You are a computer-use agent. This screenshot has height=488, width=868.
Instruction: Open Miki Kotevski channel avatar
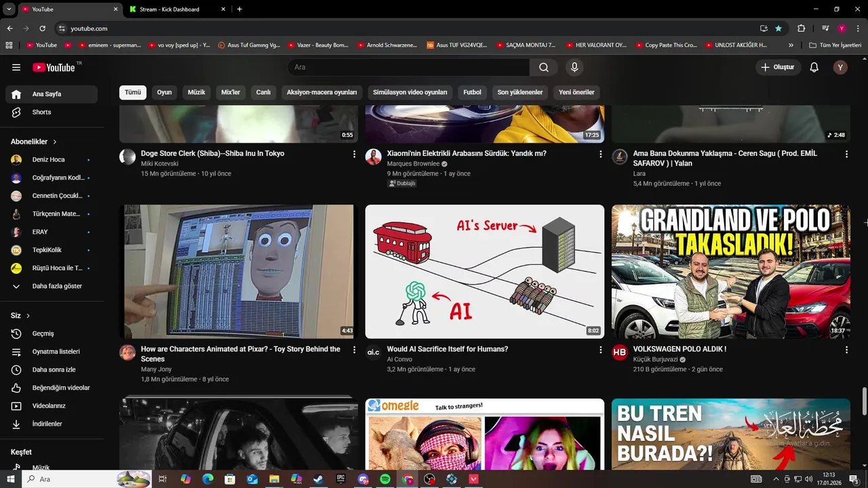[x=127, y=157]
